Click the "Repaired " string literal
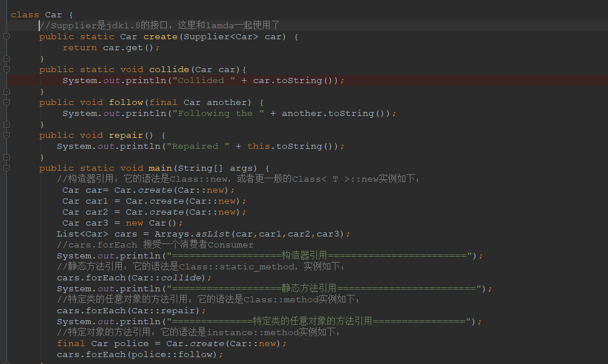 point(198,147)
